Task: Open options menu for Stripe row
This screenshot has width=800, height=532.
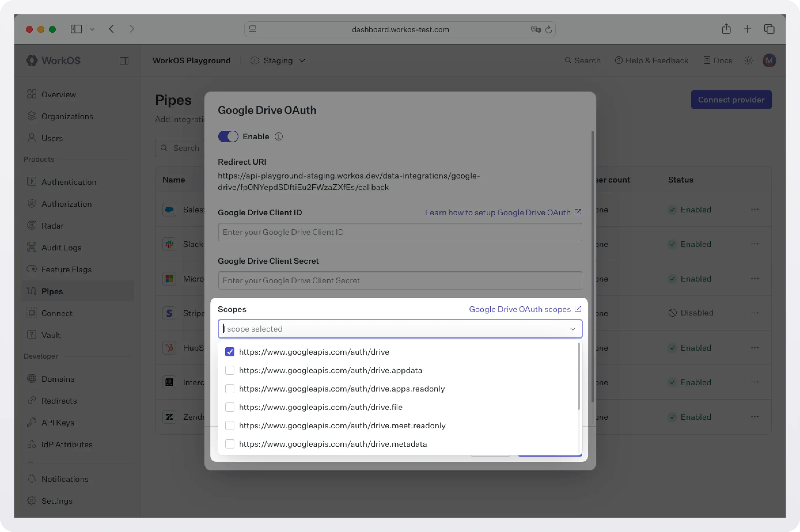Action: pyautogui.click(x=755, y=313)
